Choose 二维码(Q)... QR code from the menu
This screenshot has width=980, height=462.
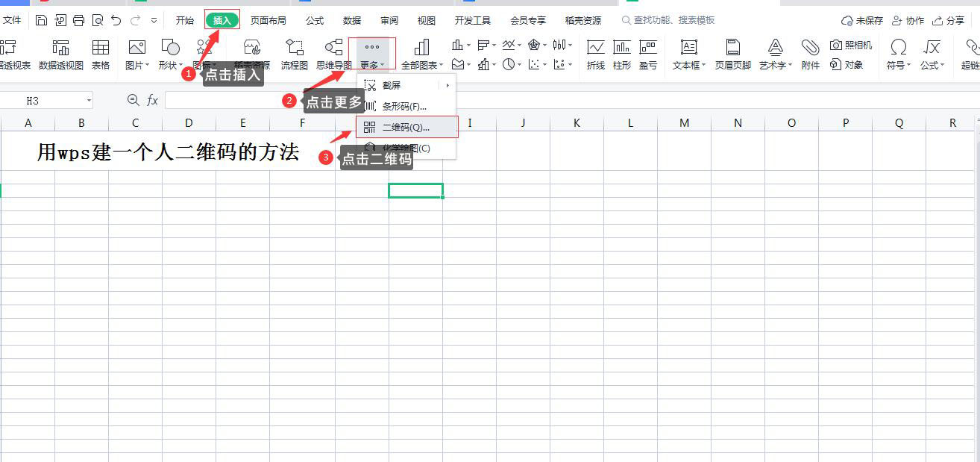pos(406,128)
